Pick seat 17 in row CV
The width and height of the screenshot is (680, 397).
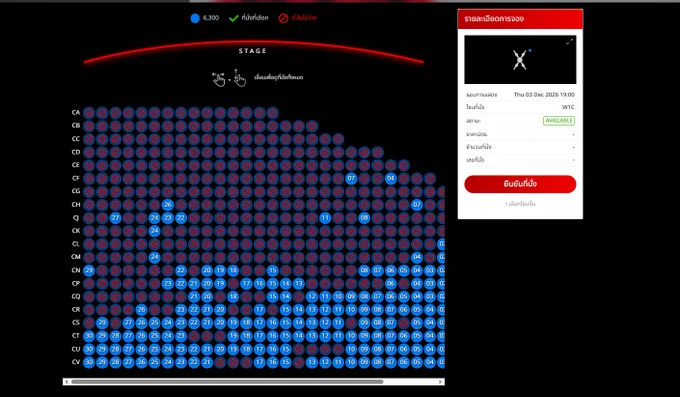pyautogui.click(x=259, y=362)
